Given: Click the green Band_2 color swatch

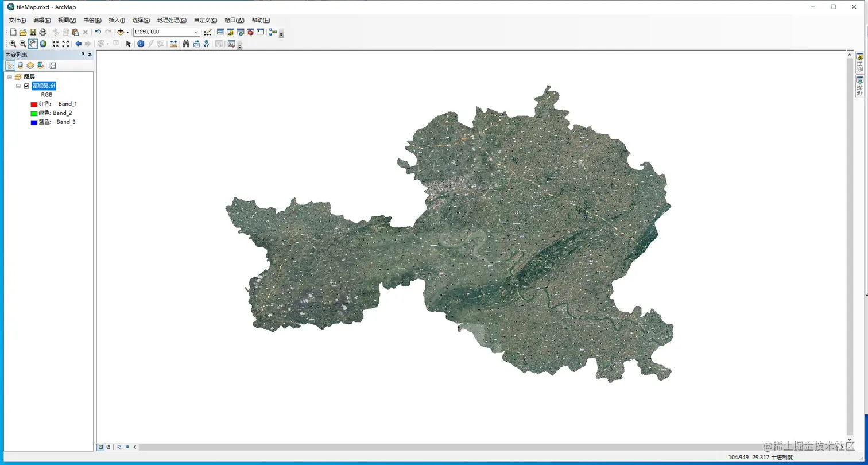Looking at the screenshot, I should coord(34,113).
